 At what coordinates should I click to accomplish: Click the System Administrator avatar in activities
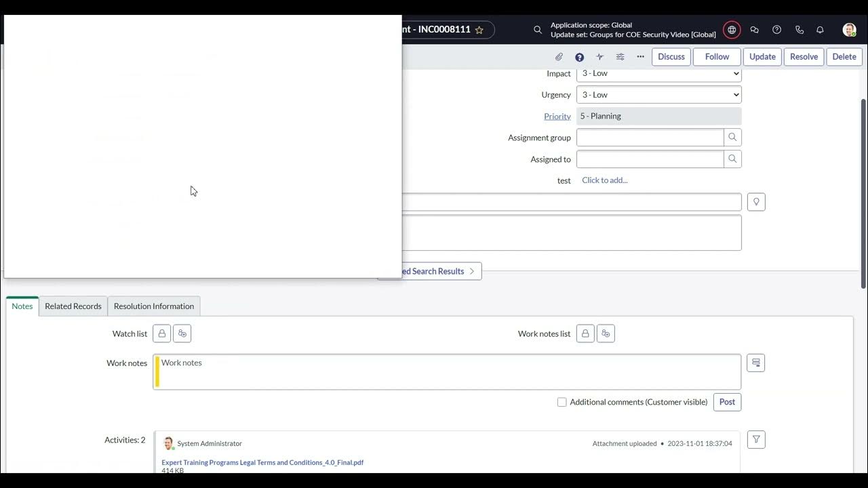168,443
